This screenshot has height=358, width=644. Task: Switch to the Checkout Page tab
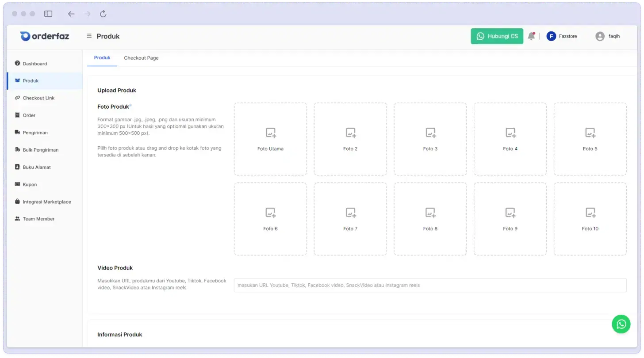click(141, 58)
